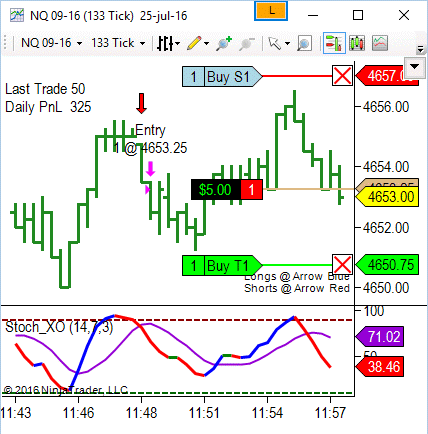This screenshot has width=428, height=434.
Task: Select the pencil drawing tools icon
Action: [x=194, y=43]
